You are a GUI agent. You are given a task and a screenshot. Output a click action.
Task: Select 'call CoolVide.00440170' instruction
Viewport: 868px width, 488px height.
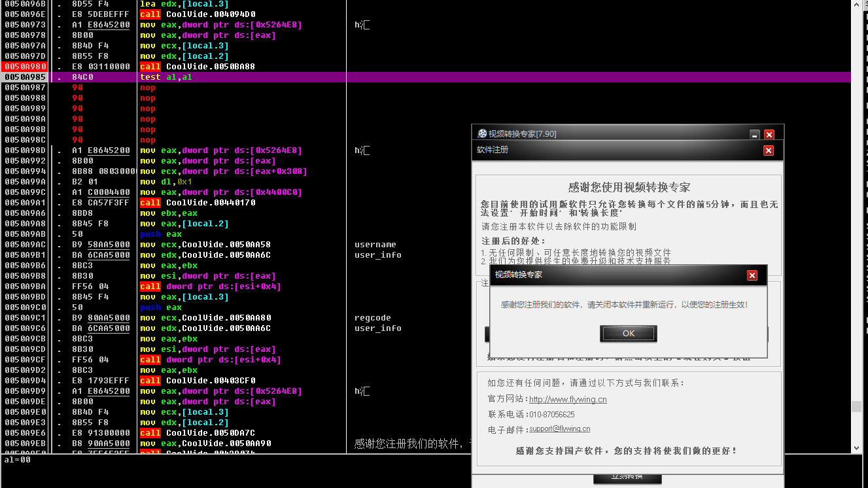tap(198, 203)
